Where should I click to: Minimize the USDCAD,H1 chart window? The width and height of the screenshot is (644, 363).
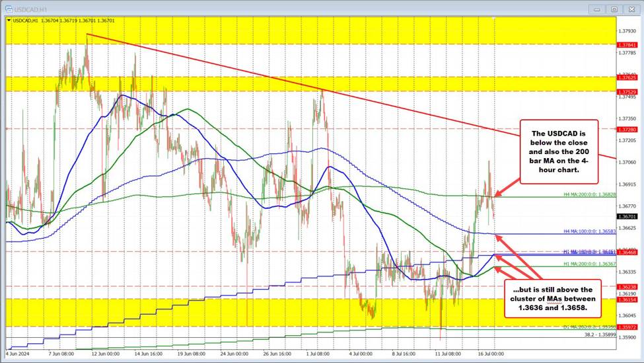[x=597, y=9]
